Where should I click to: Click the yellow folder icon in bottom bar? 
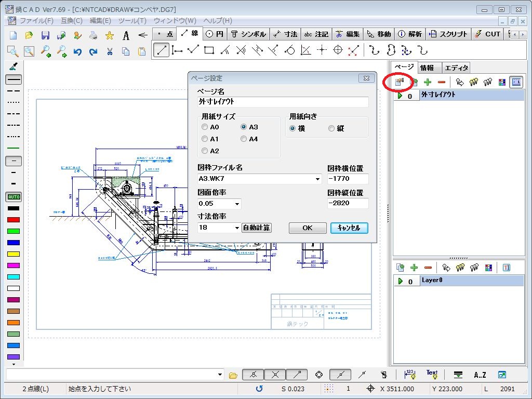(x=233, y=375)
